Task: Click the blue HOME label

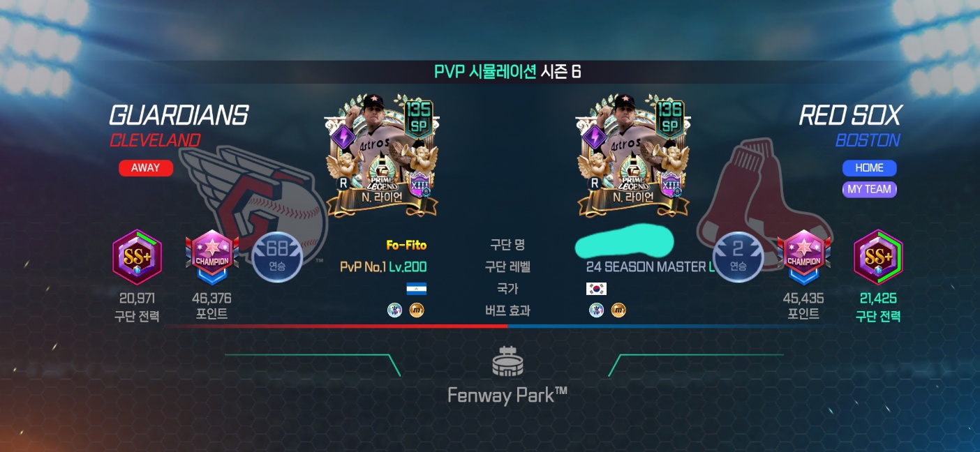Action: (x=870, y=168)
